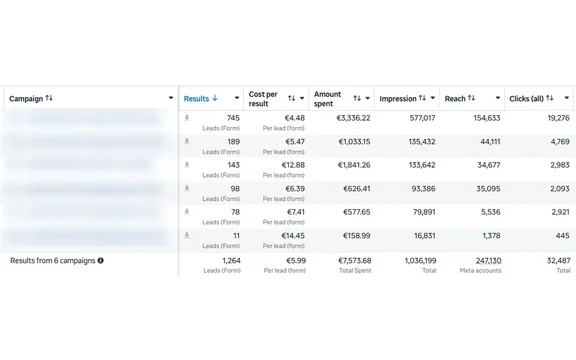Sort by the Results column header

[x=201, y=98]
